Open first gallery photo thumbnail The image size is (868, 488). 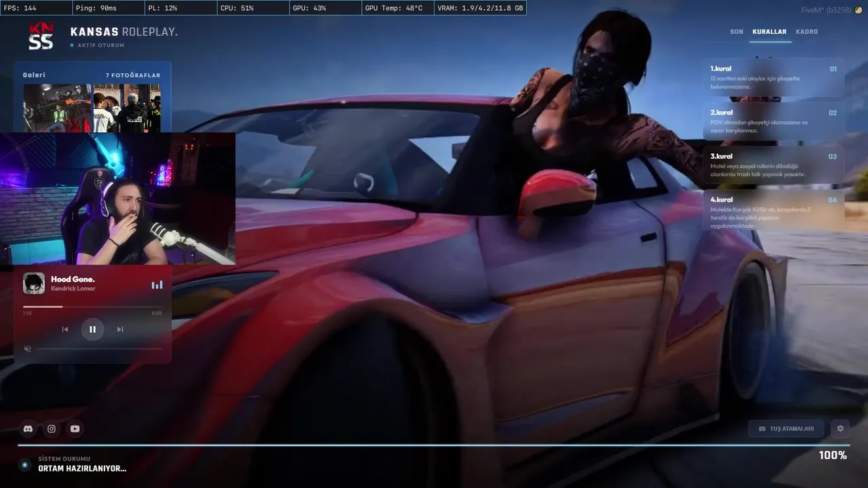click(x=57, y=108)
